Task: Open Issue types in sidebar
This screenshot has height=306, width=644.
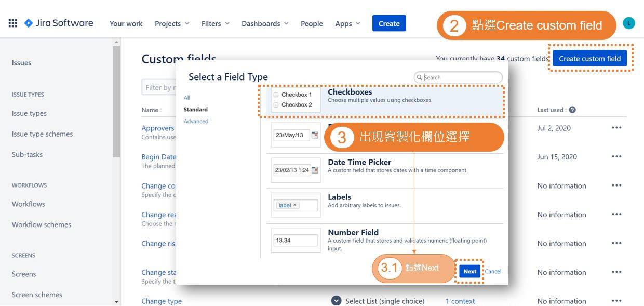Action: click(x=29, y=113)
